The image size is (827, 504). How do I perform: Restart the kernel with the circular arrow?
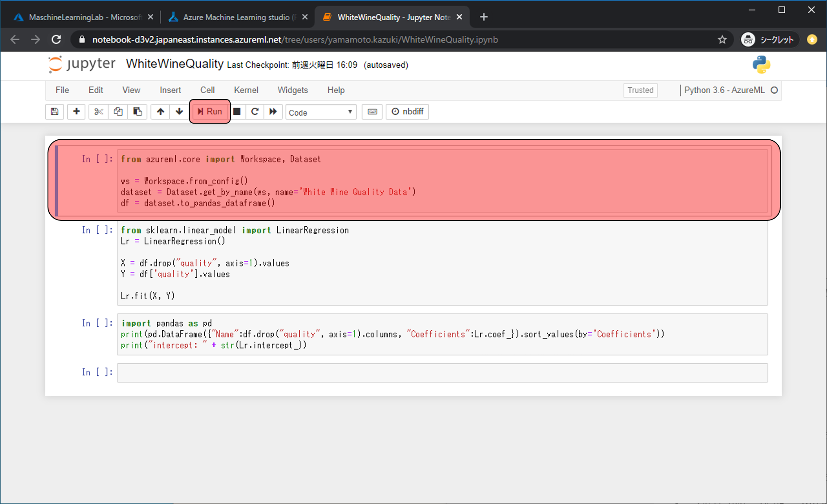click(x=255, y=112)
